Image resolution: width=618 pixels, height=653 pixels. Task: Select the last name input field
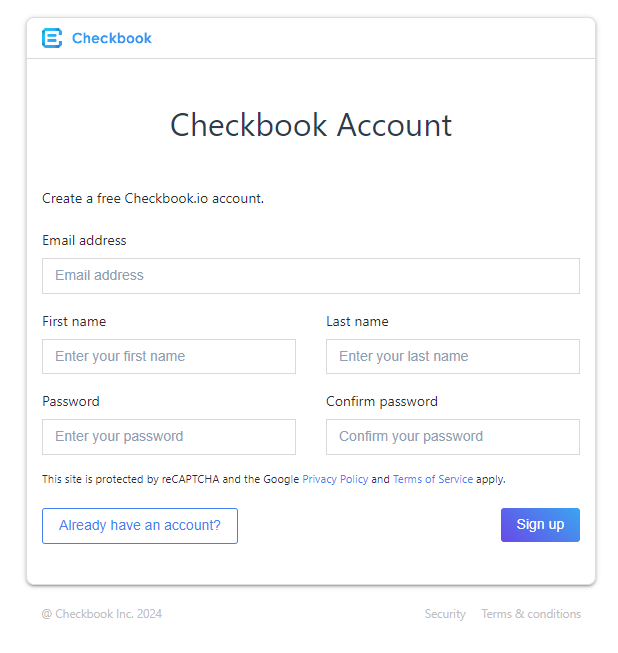click(x=453, y=356)
